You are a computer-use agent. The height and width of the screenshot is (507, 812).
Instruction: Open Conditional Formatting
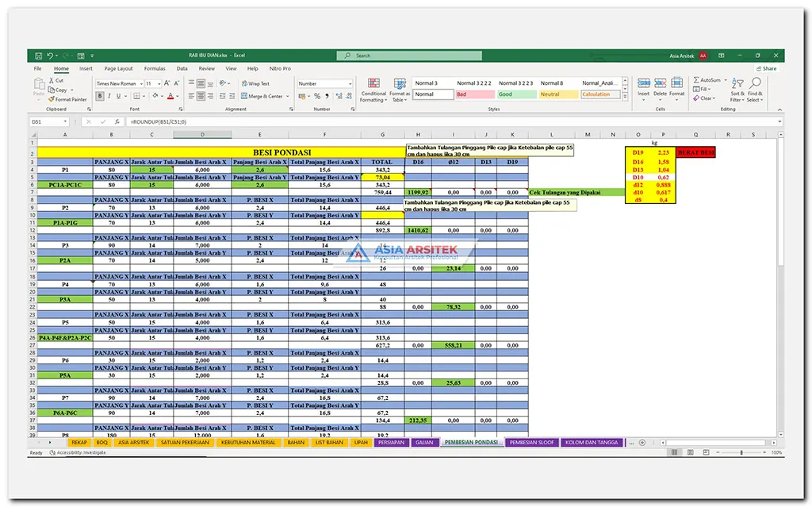coord(373,90)
